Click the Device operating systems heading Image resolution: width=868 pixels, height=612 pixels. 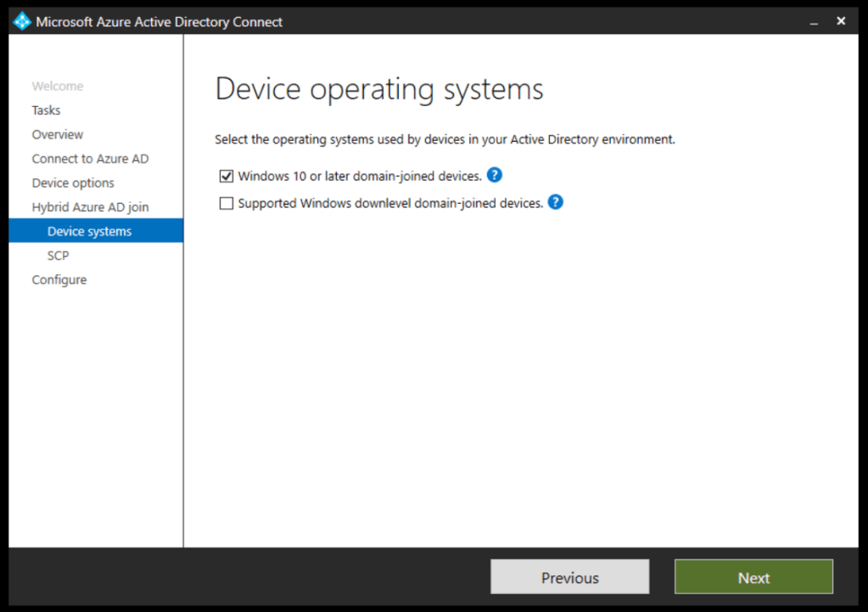tap(379, 89)
